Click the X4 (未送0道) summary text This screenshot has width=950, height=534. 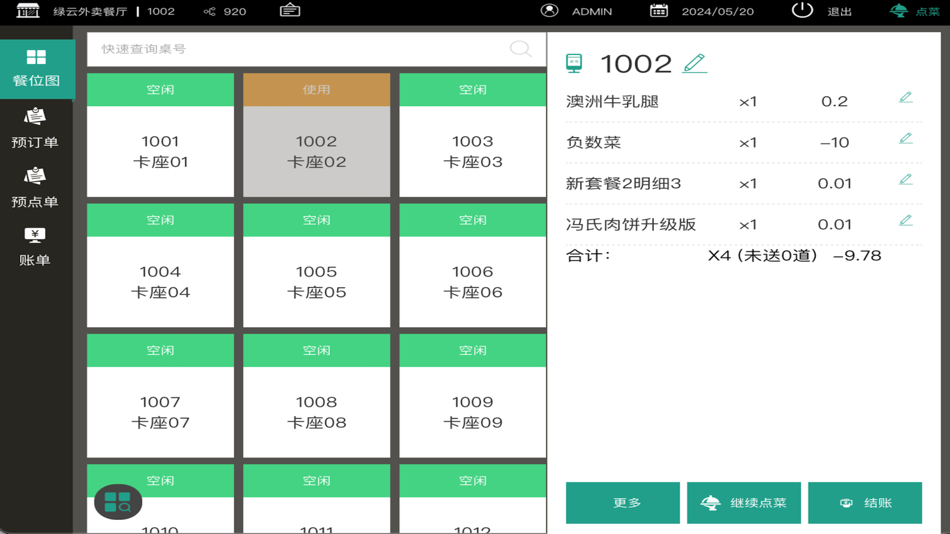coord(763,255)
